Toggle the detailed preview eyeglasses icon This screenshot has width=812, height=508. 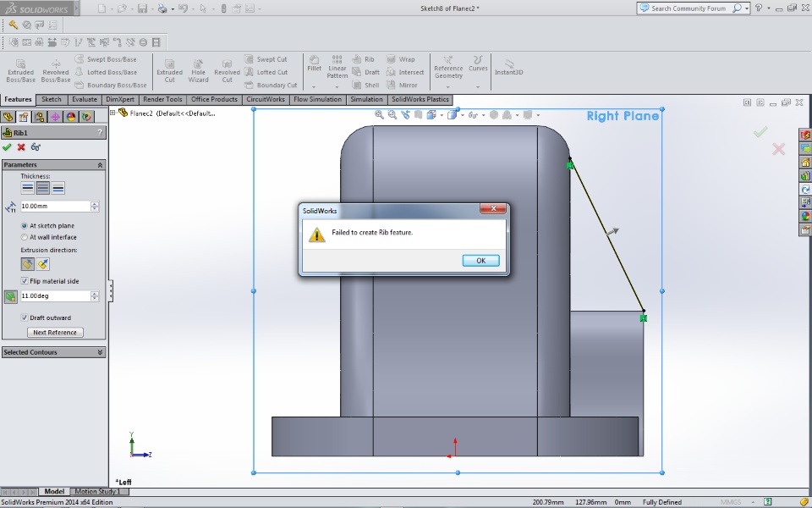tap(36, 147)
